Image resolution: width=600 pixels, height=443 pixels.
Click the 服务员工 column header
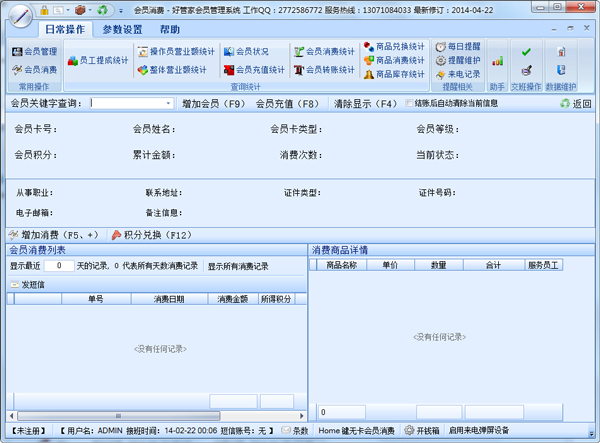pos(543,265)
